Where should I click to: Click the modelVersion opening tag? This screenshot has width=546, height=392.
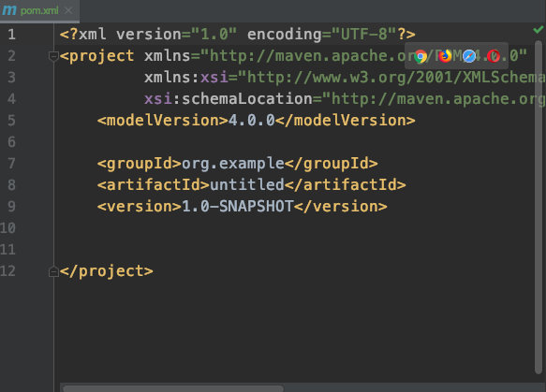tap(163, 121)
